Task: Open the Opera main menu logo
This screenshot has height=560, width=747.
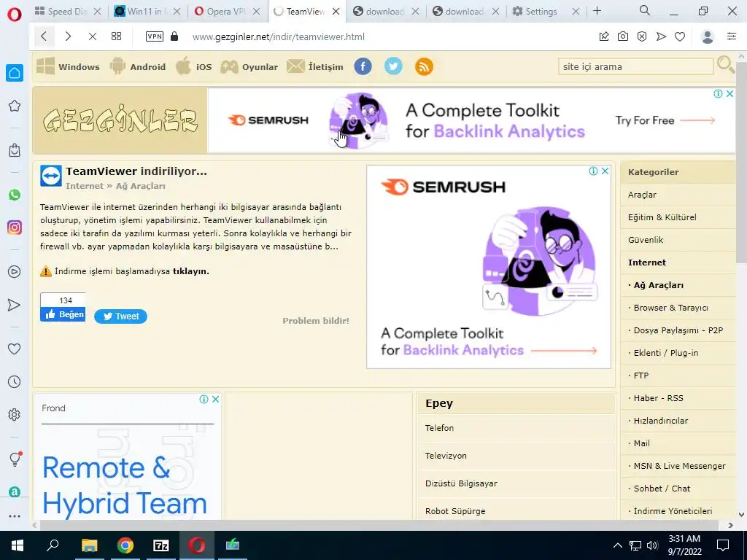Action: (x=15, y=14)
